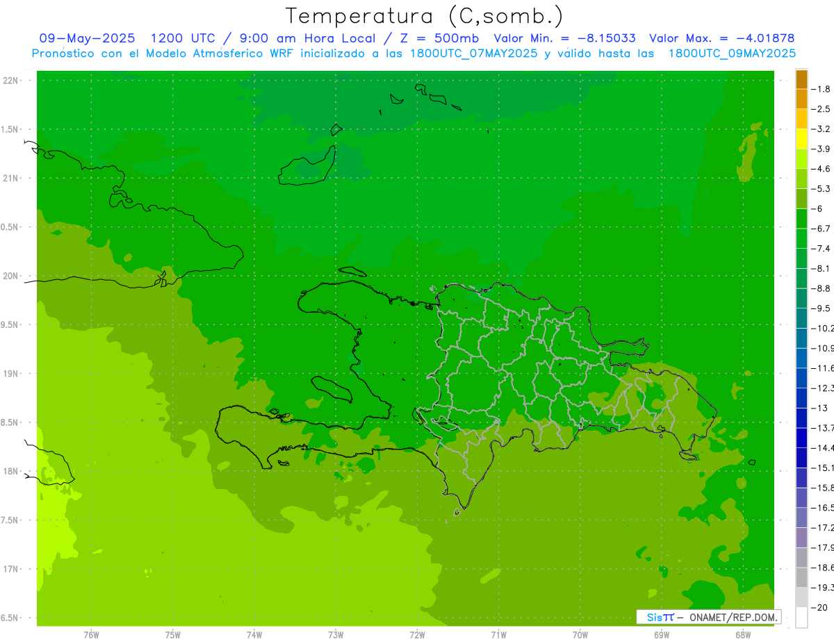Viewport: 834px width, 644px height.
Task: Click the "8.5N" latitude label
Action: tap(10, 422)
